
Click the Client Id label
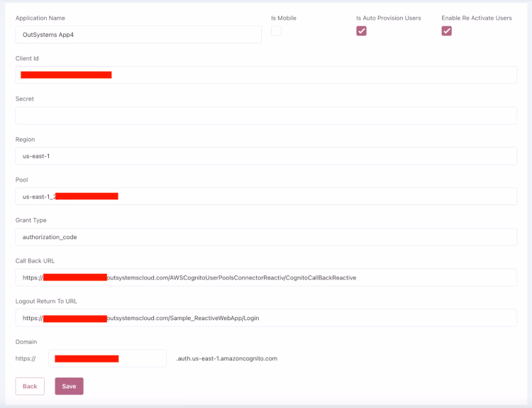coord(27,58)
